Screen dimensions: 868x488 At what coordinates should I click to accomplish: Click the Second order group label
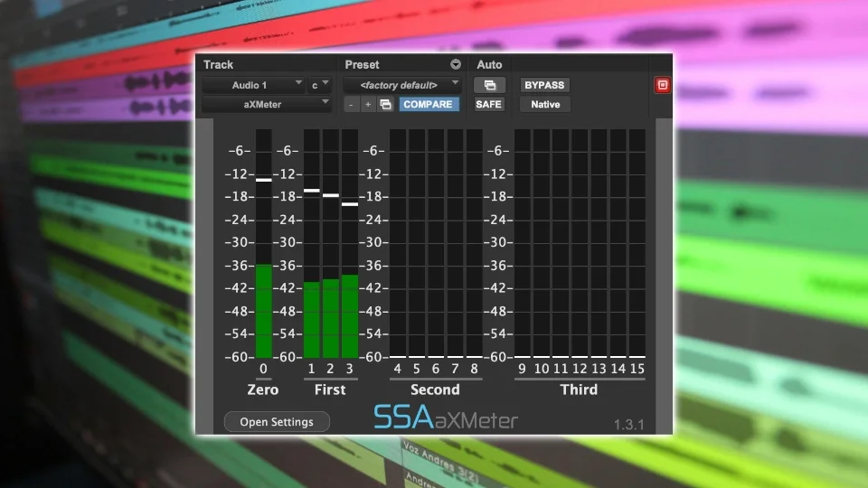(435, 389)
